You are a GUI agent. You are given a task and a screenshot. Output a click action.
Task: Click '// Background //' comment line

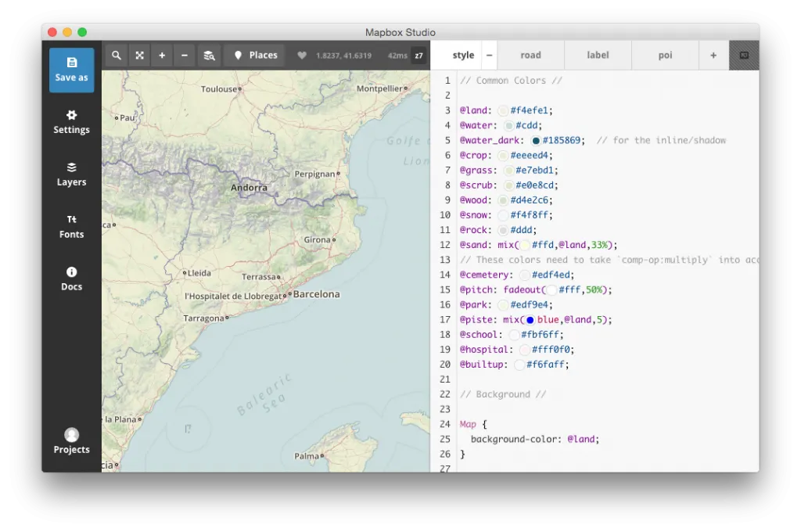point(503,394)
